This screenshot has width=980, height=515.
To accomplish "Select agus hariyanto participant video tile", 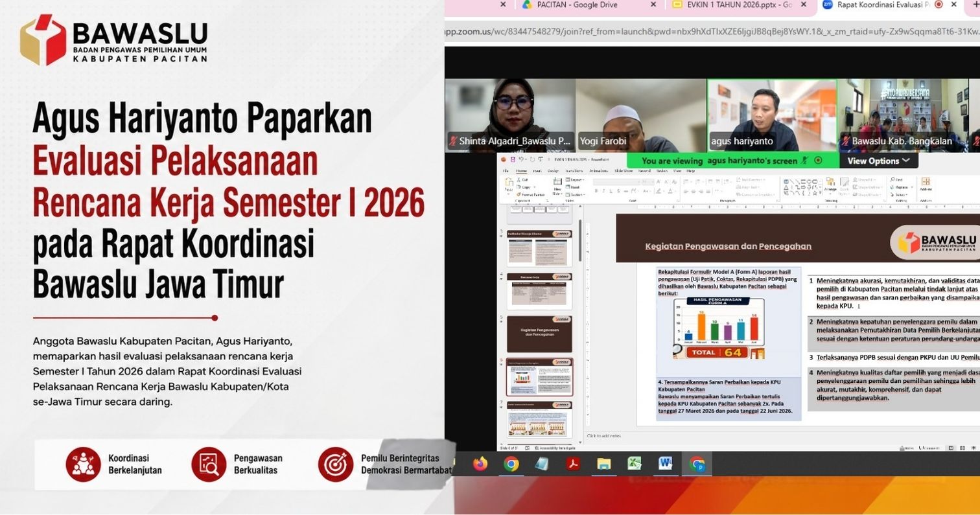I will (x=772, y=116).
